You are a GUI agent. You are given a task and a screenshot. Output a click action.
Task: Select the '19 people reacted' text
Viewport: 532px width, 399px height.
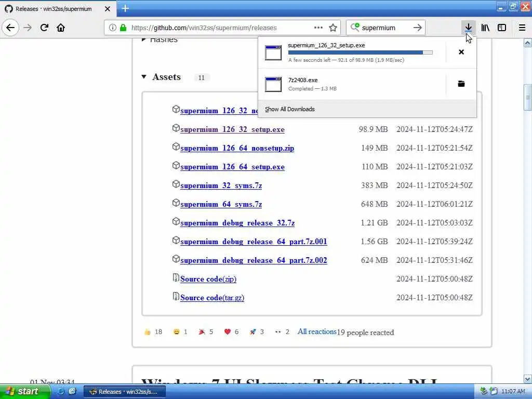365,332
